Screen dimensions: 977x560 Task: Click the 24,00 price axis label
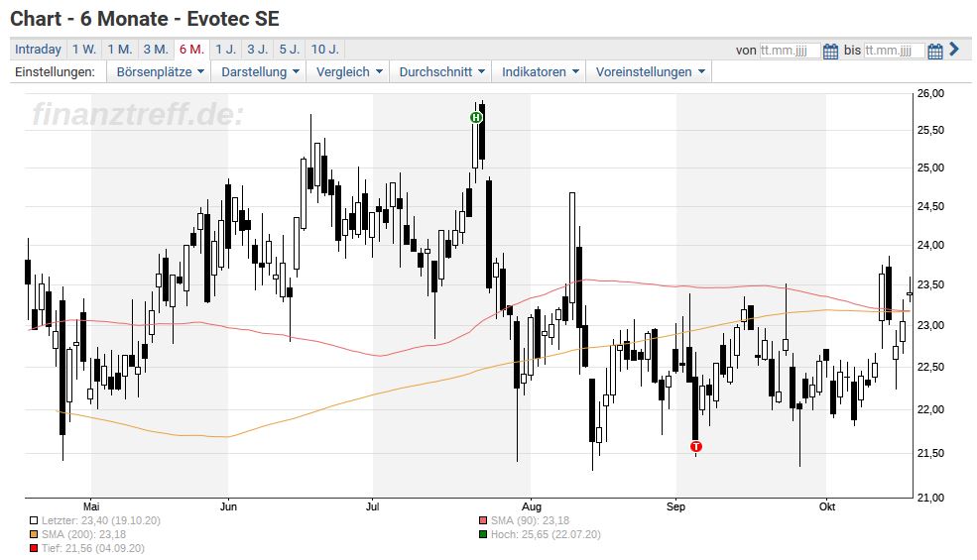pyautogui.click(x=930, y=245)
